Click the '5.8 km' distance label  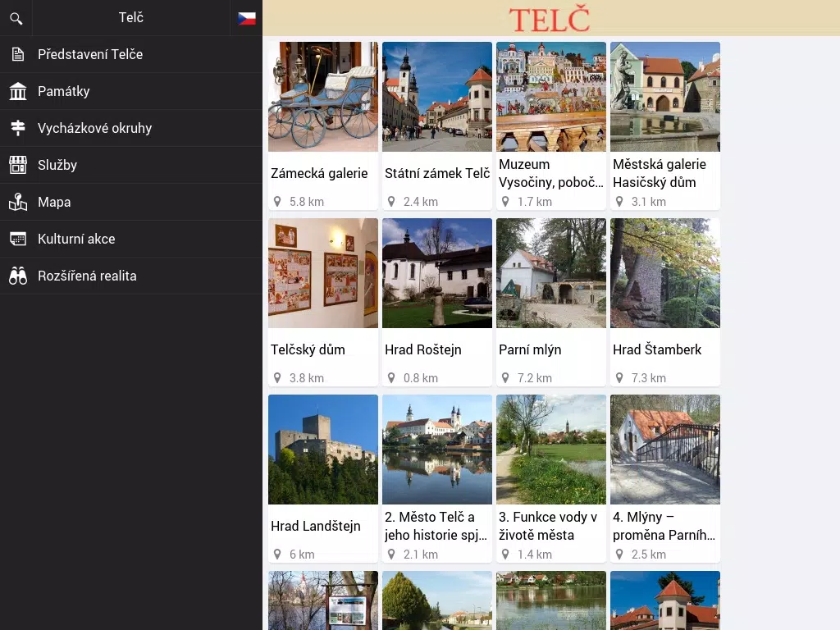pos(307,202)
